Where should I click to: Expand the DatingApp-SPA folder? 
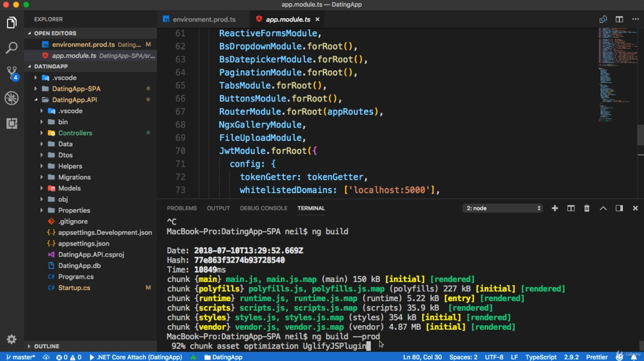point(90,89)
